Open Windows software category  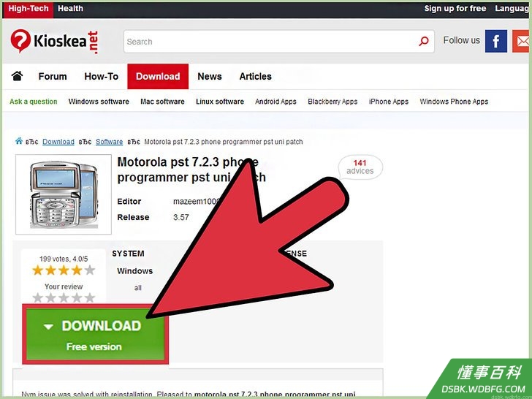[x=99, y=102]
